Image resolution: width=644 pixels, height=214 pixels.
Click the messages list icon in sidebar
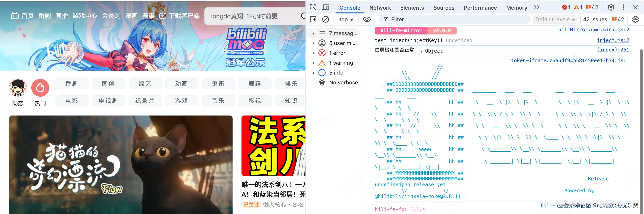tap(322, 33)
